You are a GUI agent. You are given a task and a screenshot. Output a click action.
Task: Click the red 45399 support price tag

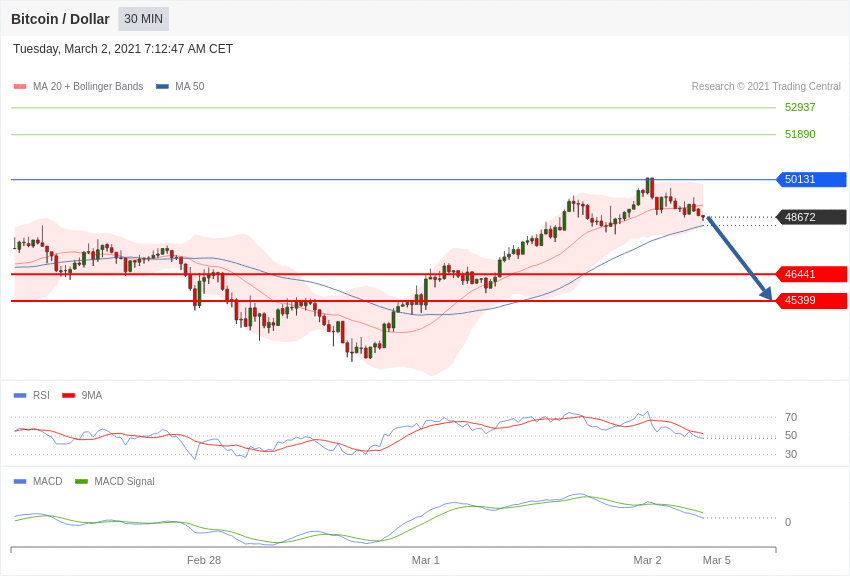(x=812, y=300)
